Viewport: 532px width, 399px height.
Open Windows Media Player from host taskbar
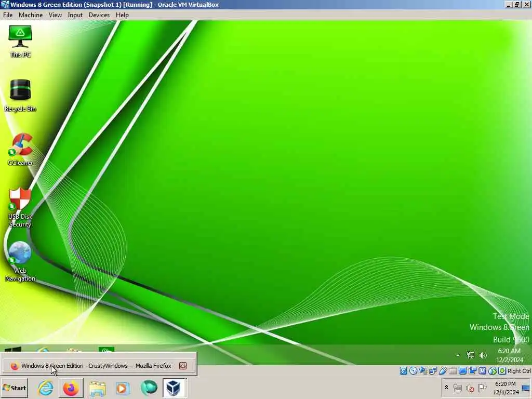[123, 388]
